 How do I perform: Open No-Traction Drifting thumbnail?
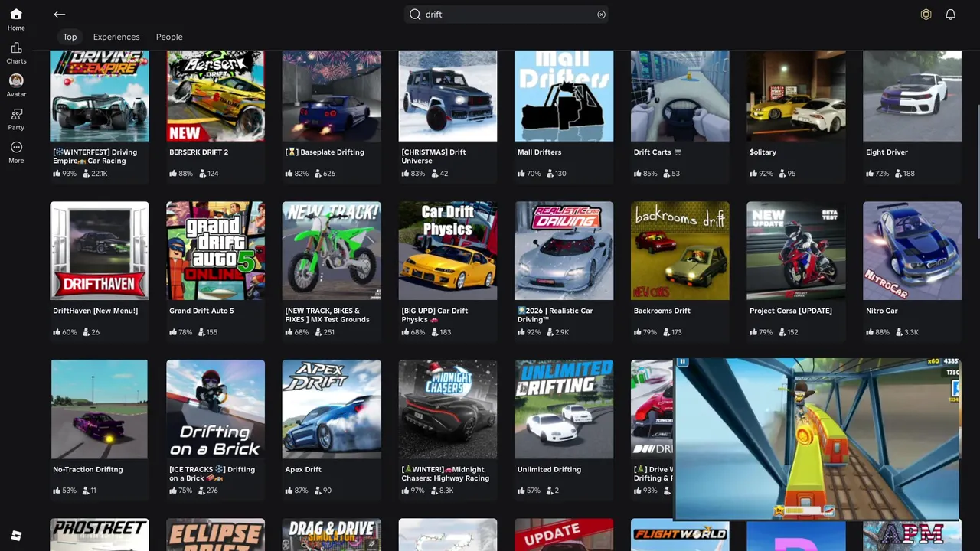[x=100, y=409]
